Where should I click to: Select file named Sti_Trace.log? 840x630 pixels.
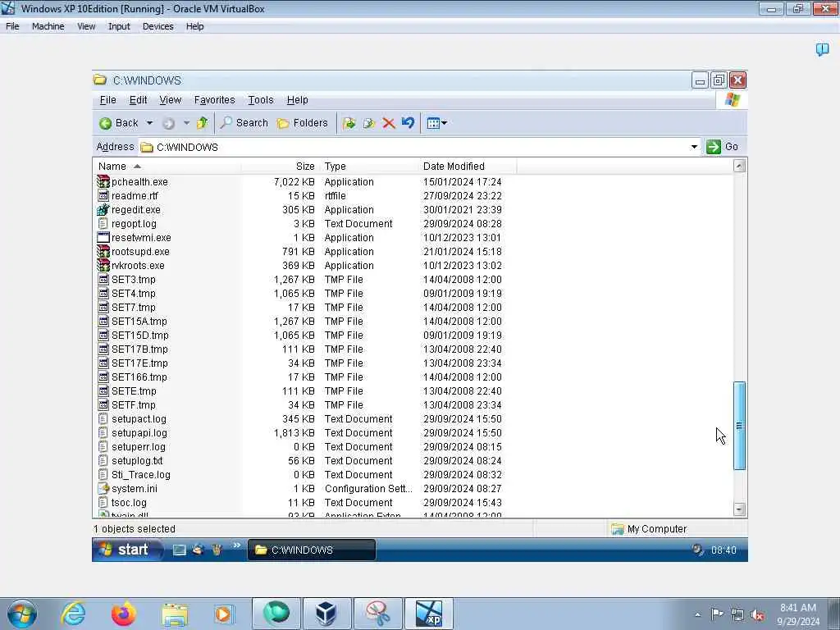pos(141,475)
